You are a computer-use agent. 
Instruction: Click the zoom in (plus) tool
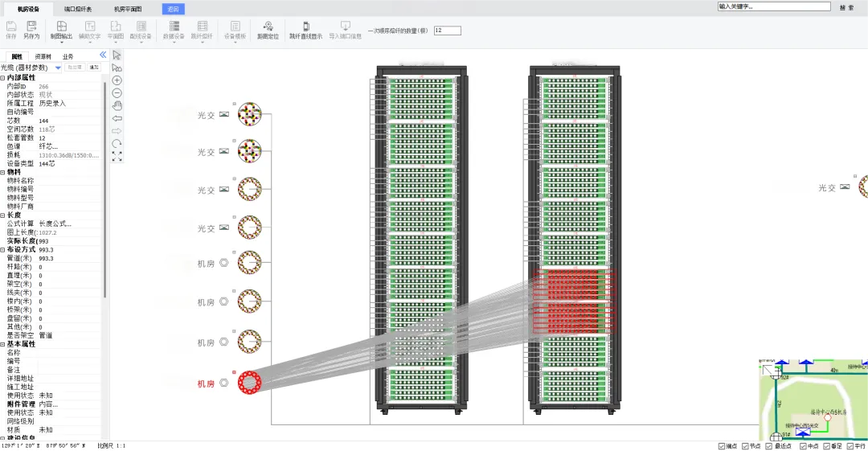(117, 80)
